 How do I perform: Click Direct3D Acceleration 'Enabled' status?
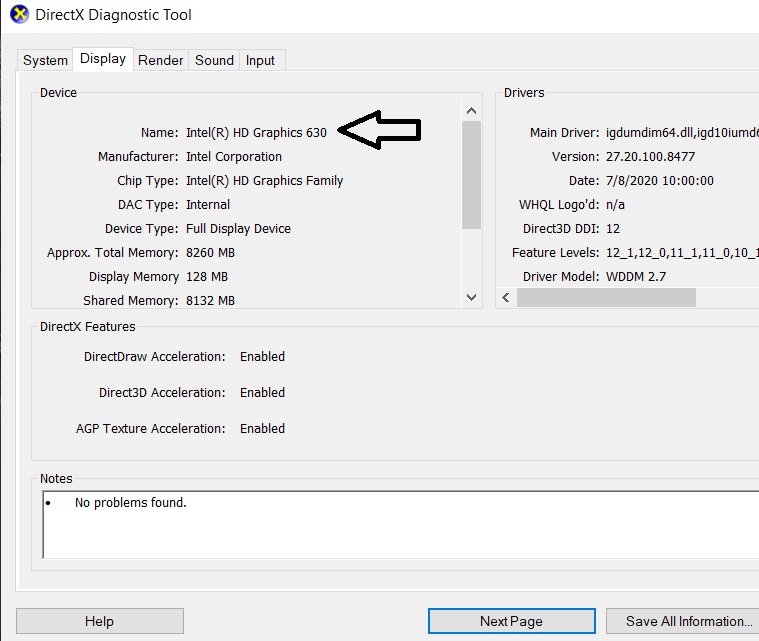pyautogui.click(x=262, y=393)
